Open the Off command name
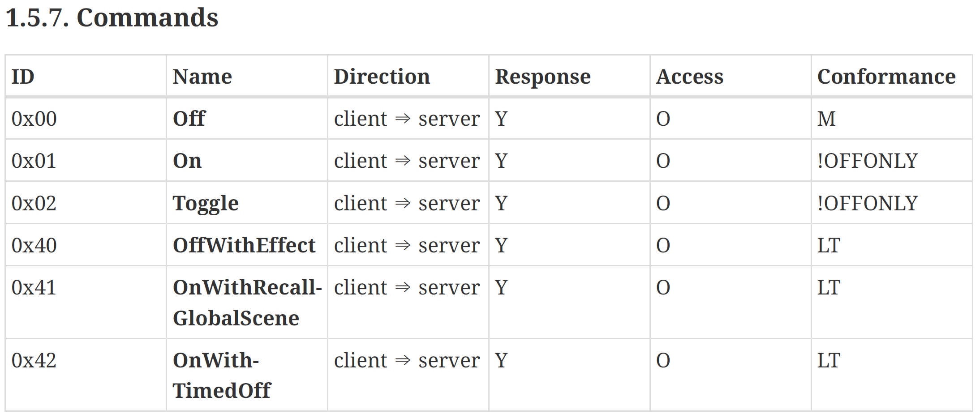 tap(189, 119)
